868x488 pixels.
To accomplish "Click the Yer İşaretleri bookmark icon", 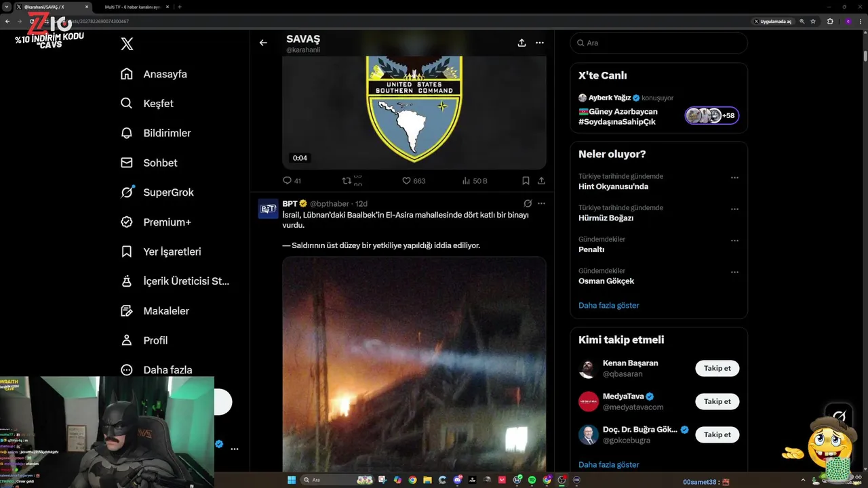I will click(x=127, y=251).
